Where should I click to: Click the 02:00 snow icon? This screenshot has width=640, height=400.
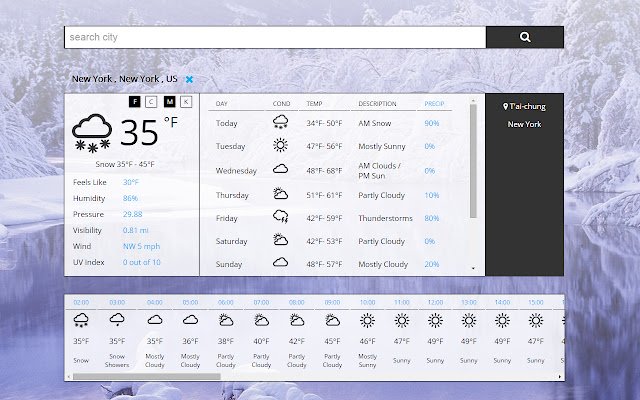point(81,320)
